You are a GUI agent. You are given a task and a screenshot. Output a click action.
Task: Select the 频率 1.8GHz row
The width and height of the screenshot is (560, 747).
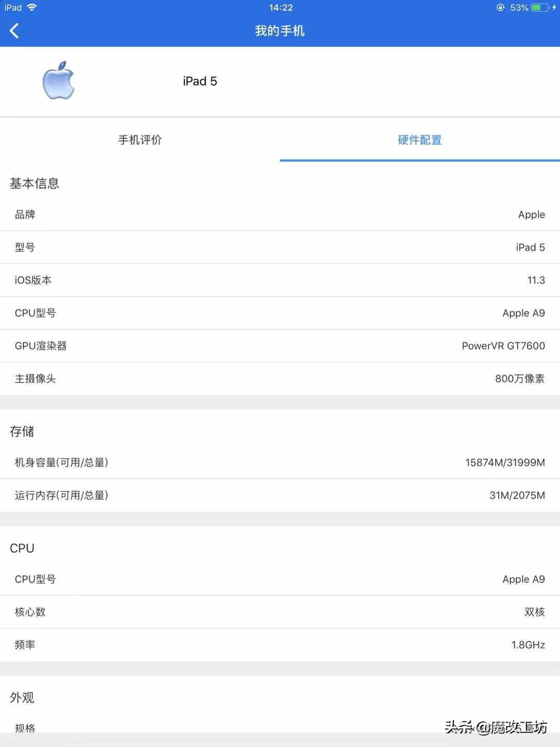click(280, 644)
